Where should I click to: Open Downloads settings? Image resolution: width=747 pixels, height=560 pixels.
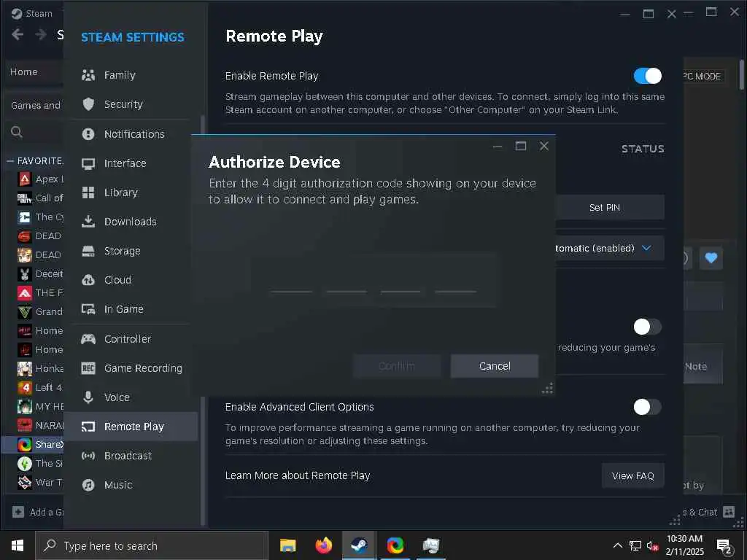coord(131,222)
